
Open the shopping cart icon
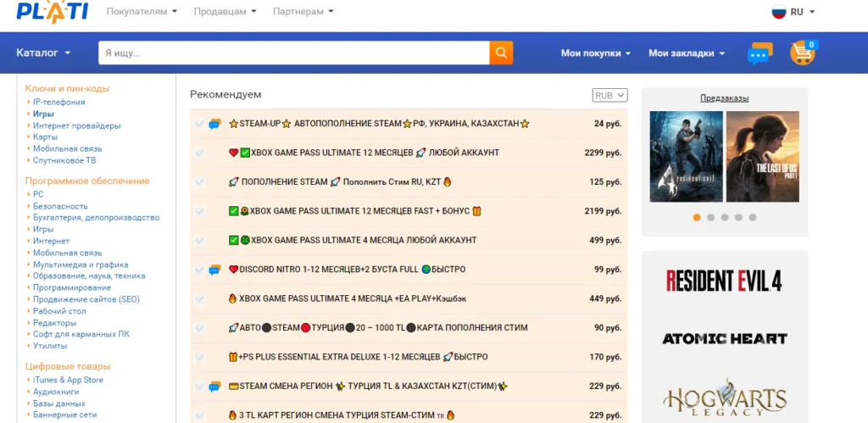(803, 53)
